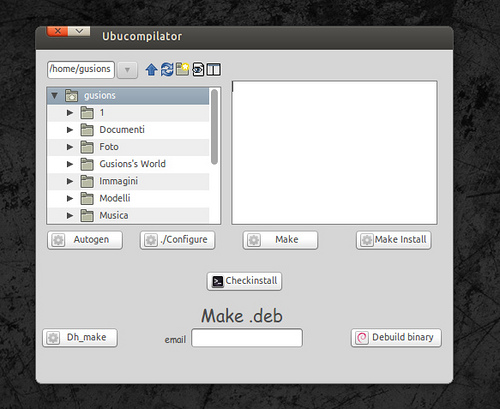The image size is (500, 409).
Task: Click the Debuild binary Debian swirl icon
Action: tap(362, 338)
